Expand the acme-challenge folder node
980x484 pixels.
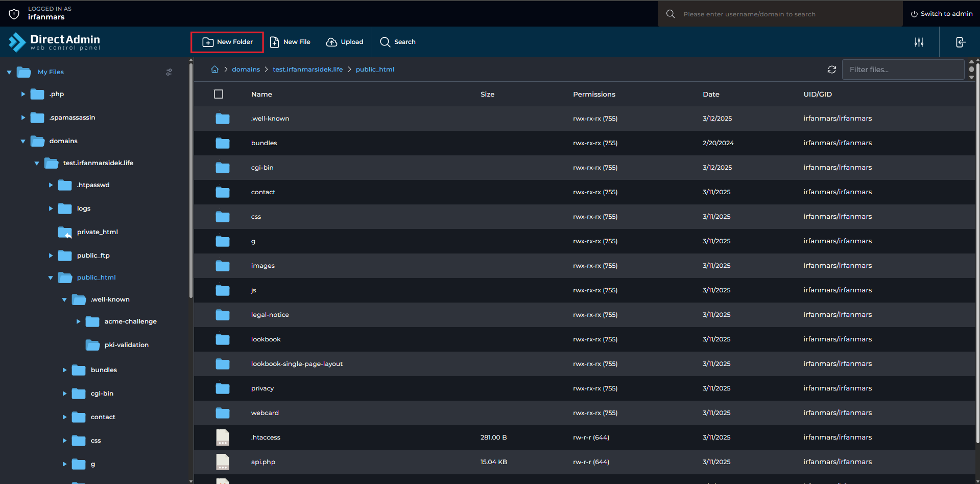pyautogui.click(x=78, y=321)
